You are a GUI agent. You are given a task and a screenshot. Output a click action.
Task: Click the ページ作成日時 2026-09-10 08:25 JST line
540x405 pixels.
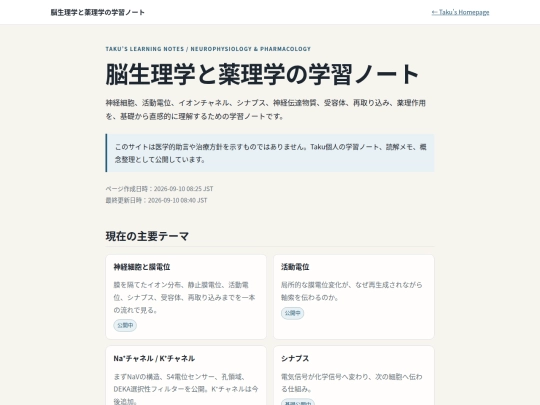(159, 189)
